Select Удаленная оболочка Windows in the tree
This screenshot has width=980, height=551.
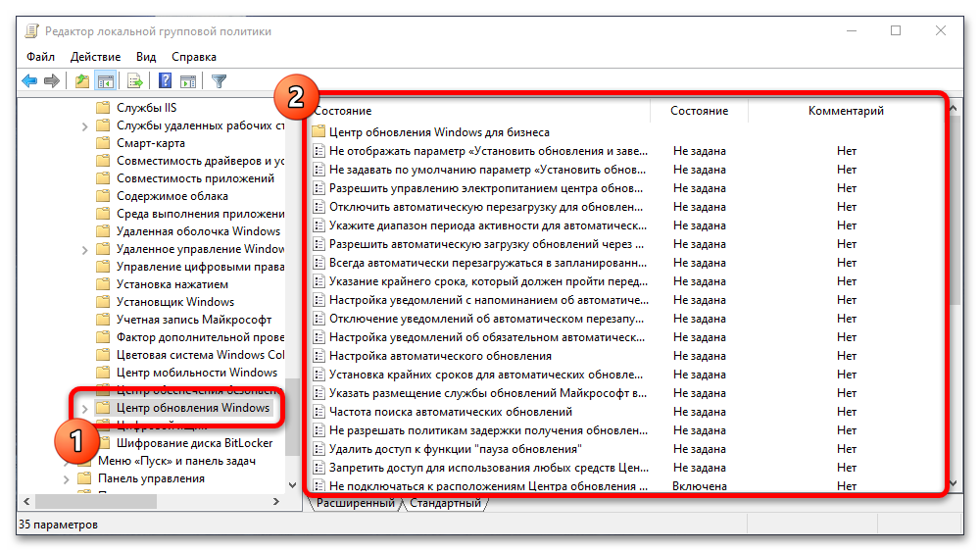(198, 230)
